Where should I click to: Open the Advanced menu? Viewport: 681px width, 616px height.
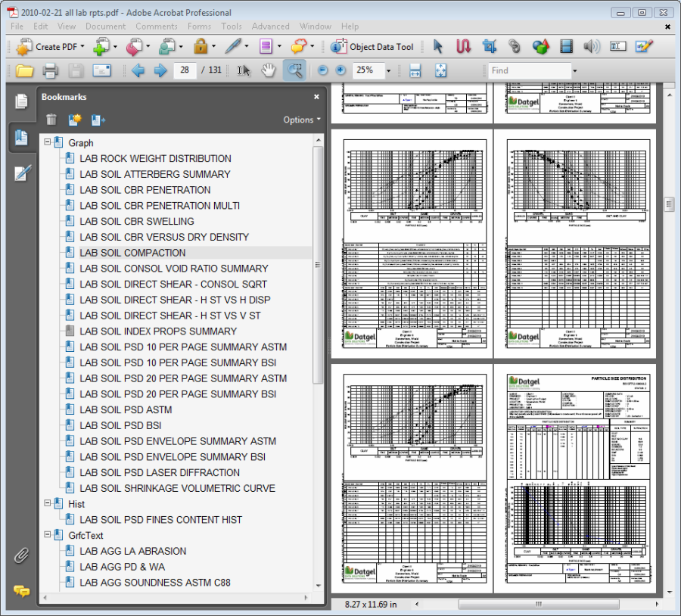tap(271, 26)
